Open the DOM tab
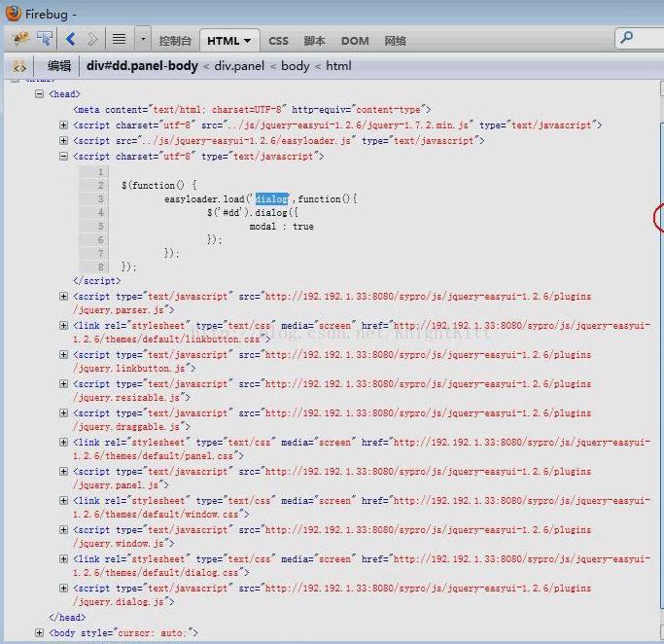Viewport: 664px width, 644px height. (x=355, y=41)
